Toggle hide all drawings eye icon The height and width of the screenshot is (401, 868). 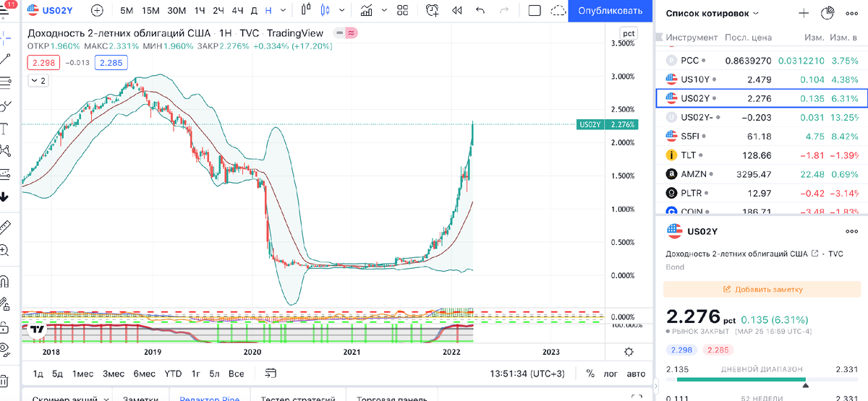coord(6,348)
